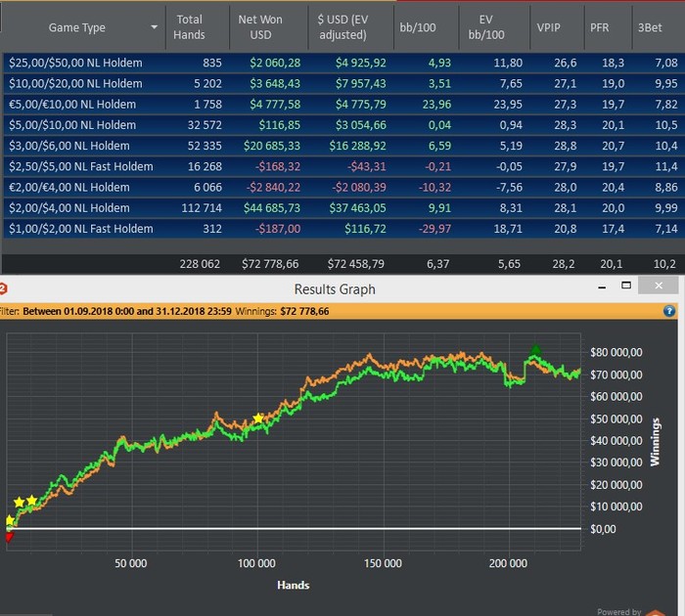Open help via the blue question mark icon

coord(667,311)
